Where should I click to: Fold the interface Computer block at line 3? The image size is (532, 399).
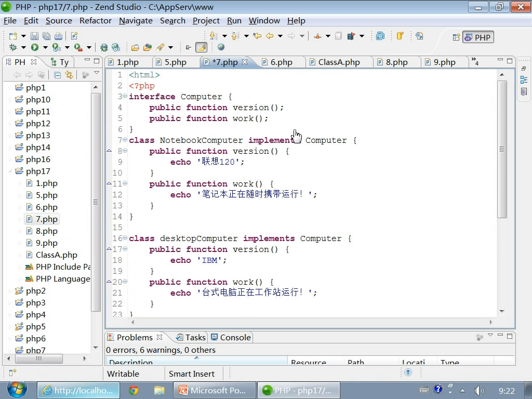click(x=125, y=96)
